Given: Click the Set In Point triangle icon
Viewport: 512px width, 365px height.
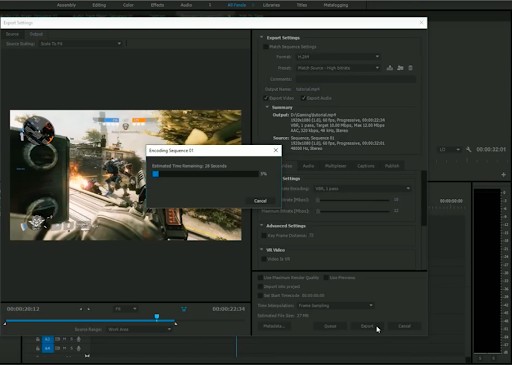Looking at the screenshot, I should pyautogui.click(x=81, y=309).
